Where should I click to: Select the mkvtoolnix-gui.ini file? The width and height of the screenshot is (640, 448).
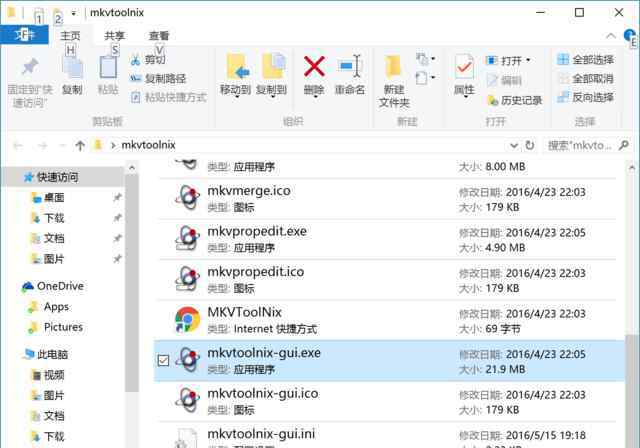(x=387, y=437)
